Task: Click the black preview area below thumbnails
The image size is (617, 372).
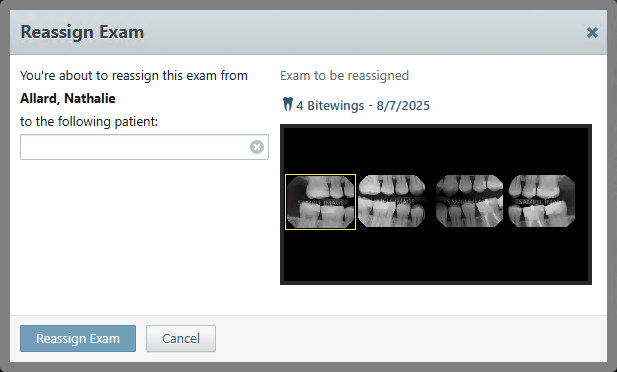Action: pos(436,255)
